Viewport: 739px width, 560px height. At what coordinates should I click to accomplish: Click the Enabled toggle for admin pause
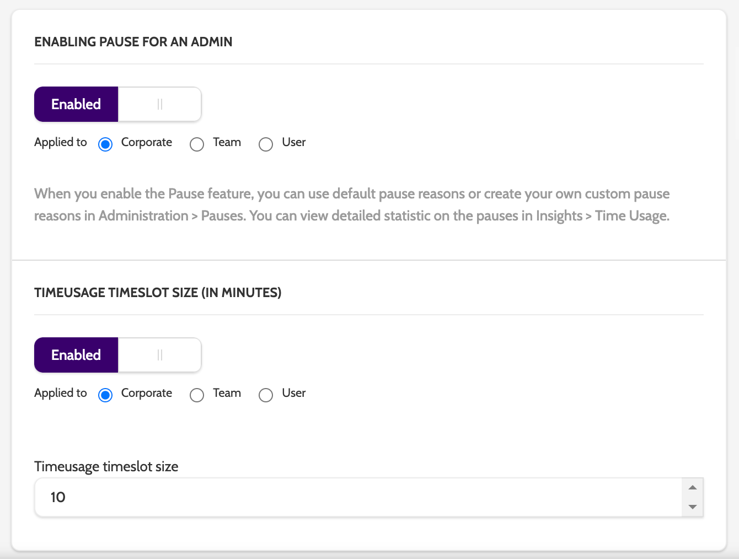[x=76, y=104]
